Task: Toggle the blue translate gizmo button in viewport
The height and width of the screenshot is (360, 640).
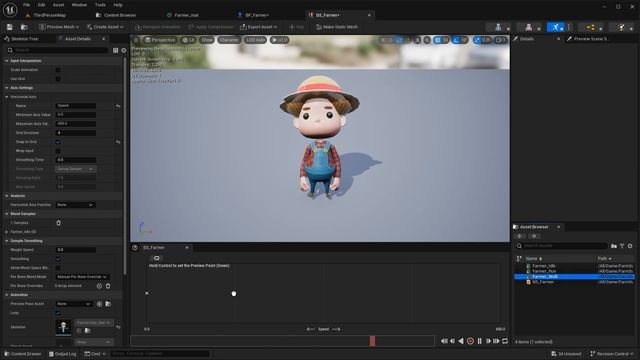Action: click(x=399, y=40)
